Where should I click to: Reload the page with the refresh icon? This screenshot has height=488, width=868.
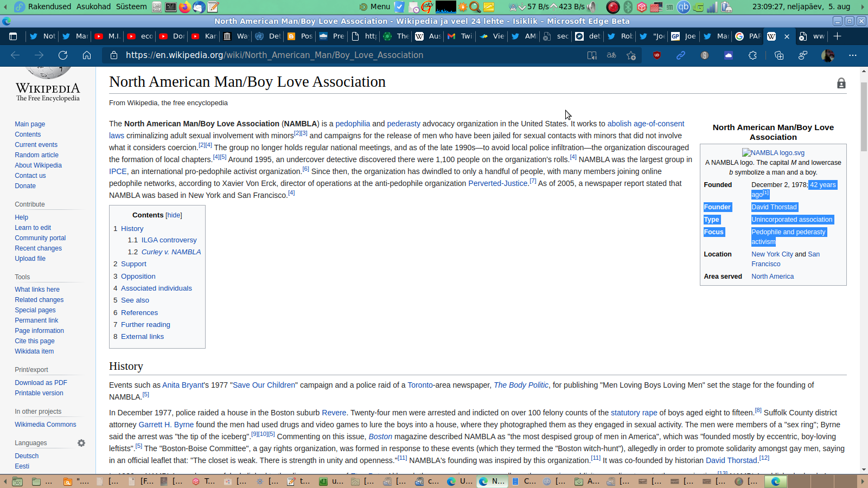[x=63, y=55]
